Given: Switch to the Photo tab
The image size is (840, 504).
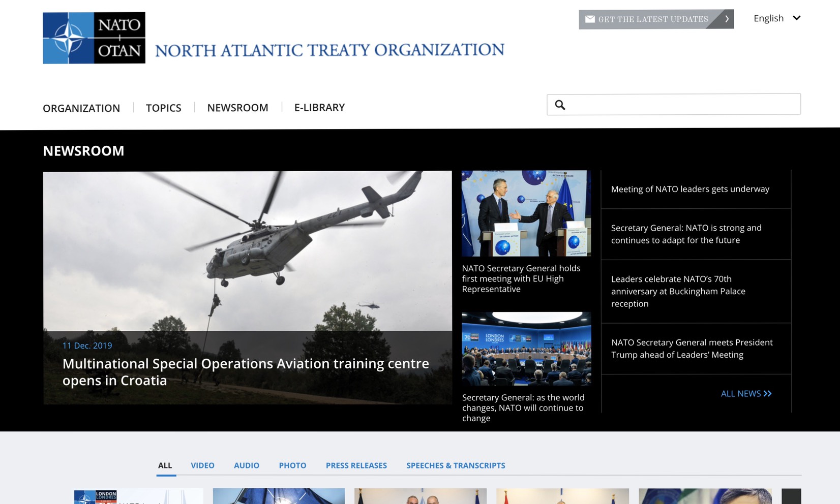Looking at the screenshot, I should click(292, 465).
